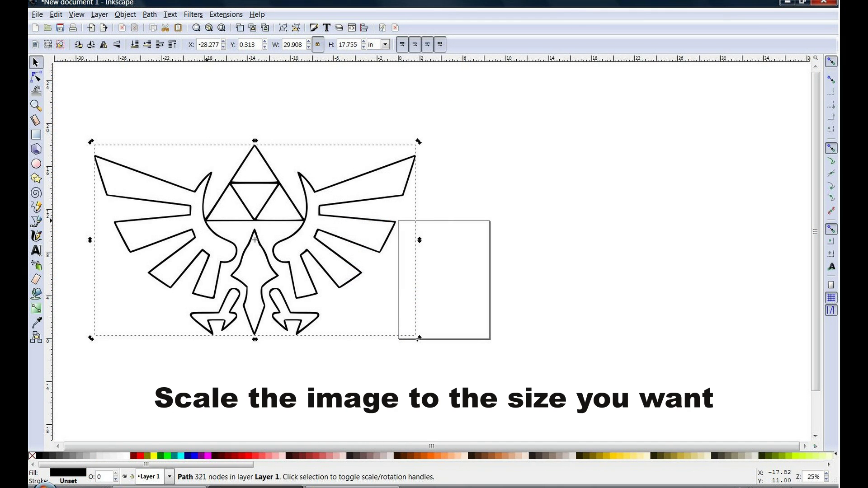
Task: Select the Paint Bucket tool
Action: click(36, 293)
